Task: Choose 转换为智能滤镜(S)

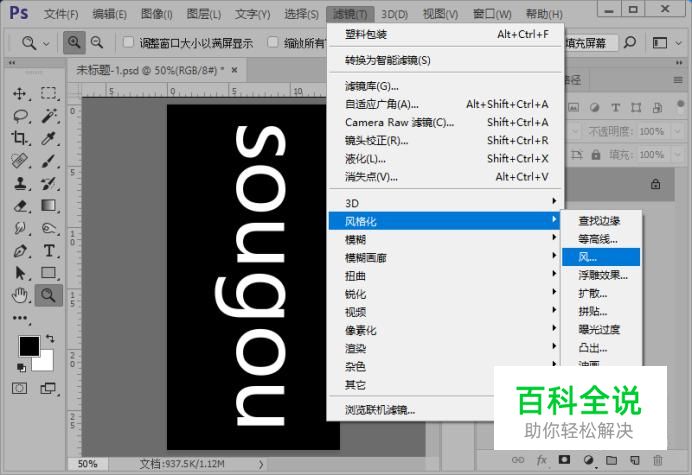Action: (444, 60)
